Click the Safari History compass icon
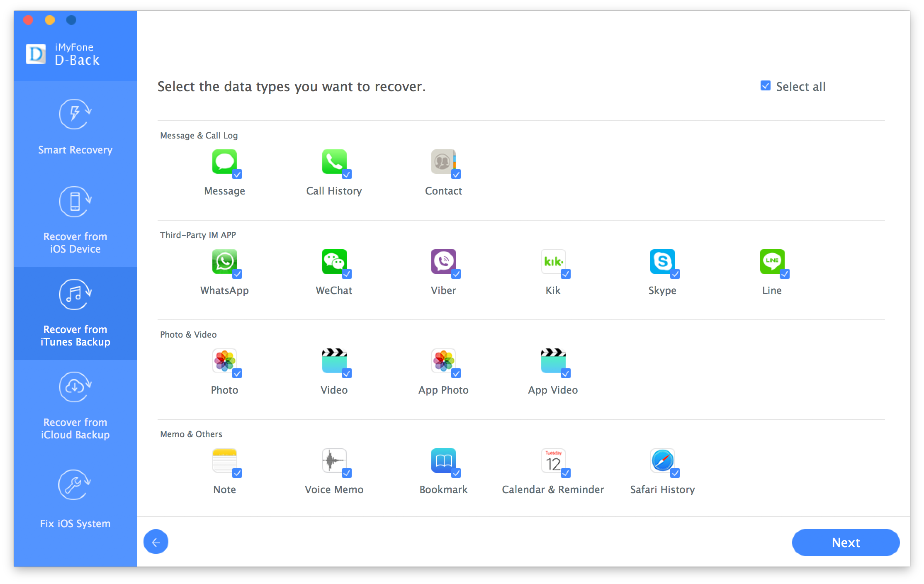 pos(662,460)
